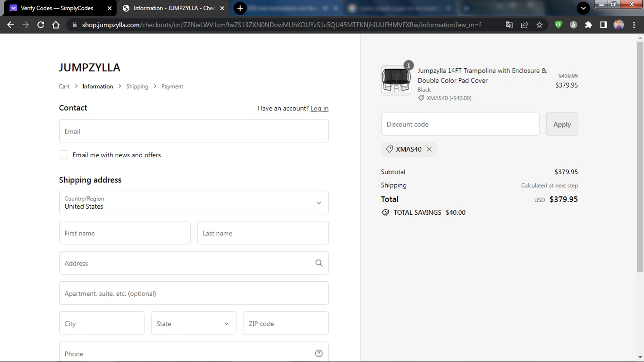644x362 pixels.
Task: Click the Cart breadcrumb link
Action: [x=64, y=86]
